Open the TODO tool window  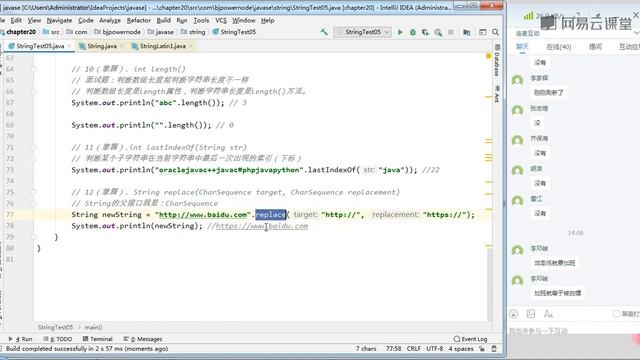58,339
